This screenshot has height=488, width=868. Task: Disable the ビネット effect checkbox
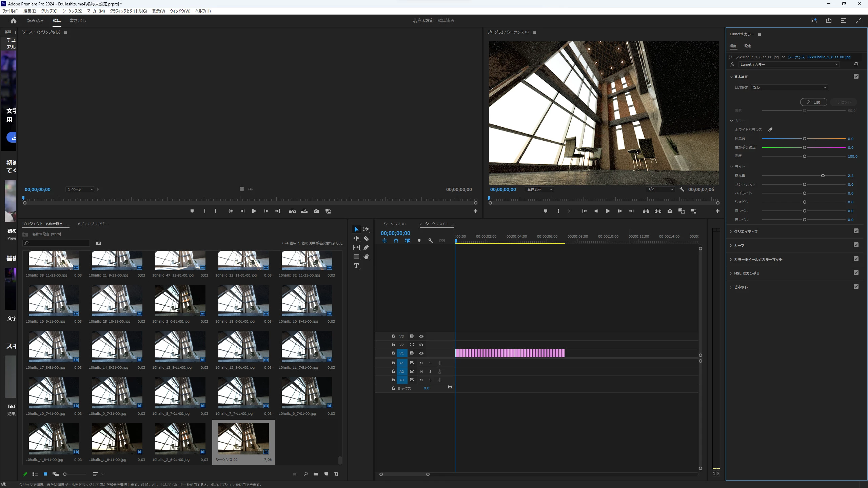point(856,287)
